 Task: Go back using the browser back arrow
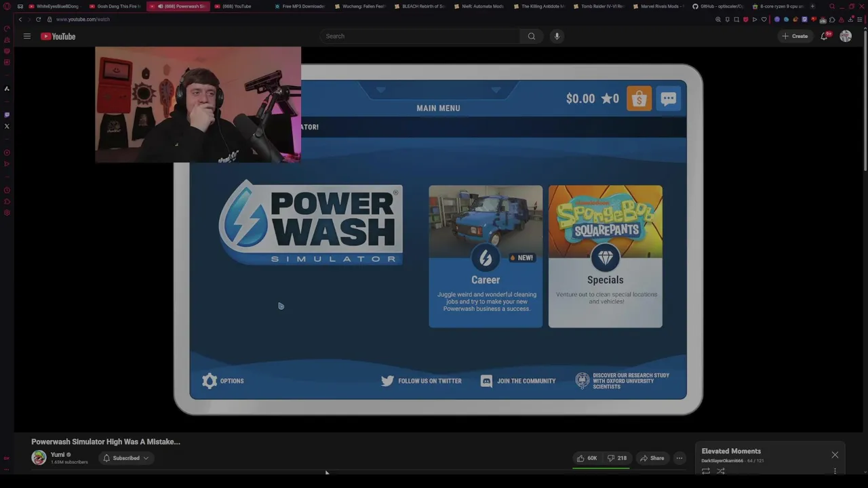(x=20, y=19)
